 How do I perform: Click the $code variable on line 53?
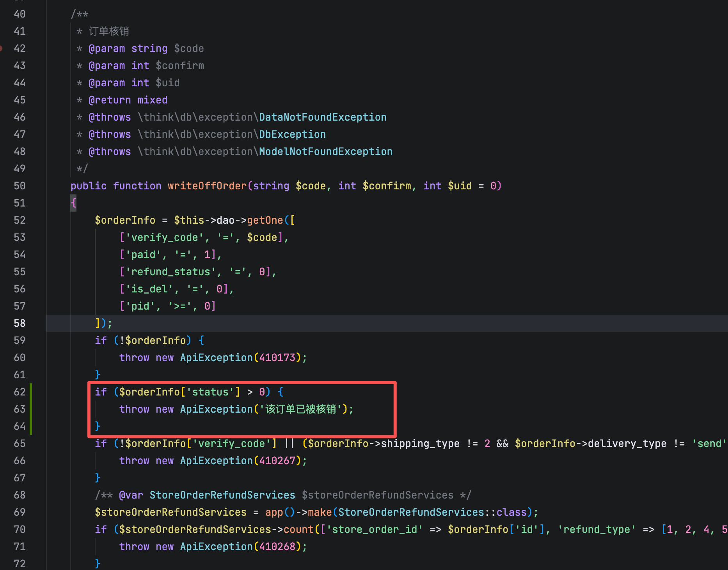pos(262,237)
